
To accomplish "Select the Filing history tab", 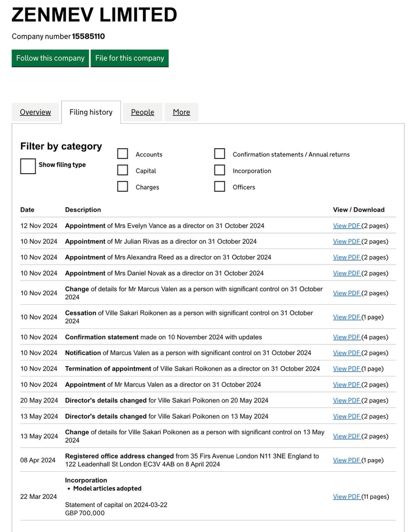I will pyautogui.click(x=91, y=112).
